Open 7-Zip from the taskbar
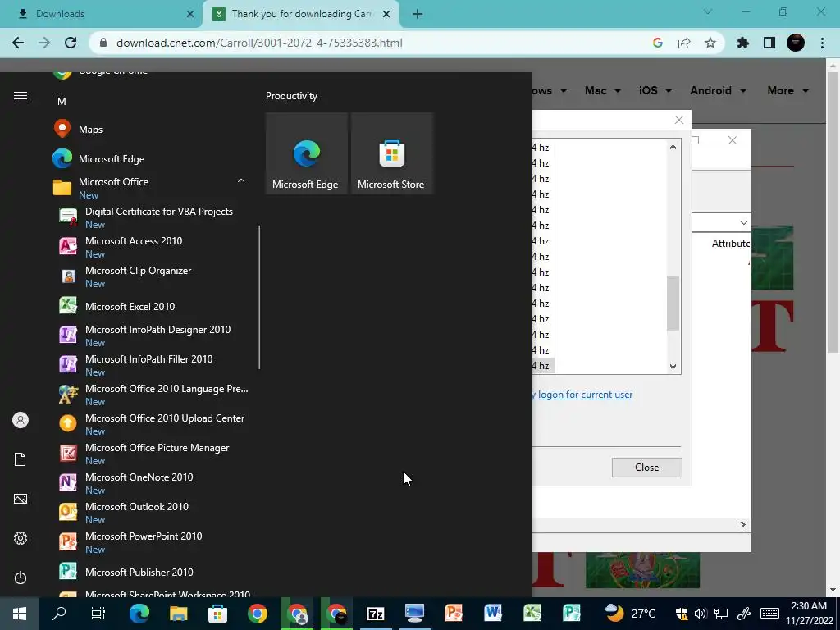Viewport: 840px width, 630px height. (x=375, y=614)
